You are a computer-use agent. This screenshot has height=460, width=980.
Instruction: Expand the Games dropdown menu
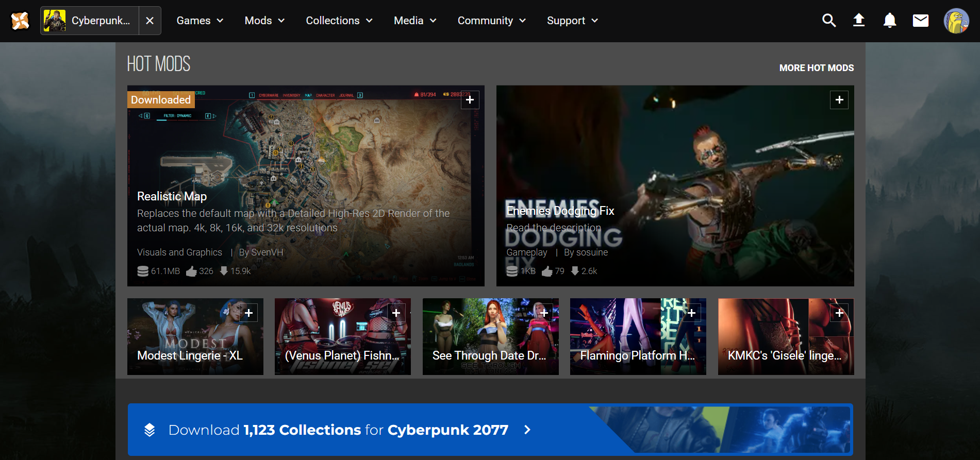(x=200, y=21)
